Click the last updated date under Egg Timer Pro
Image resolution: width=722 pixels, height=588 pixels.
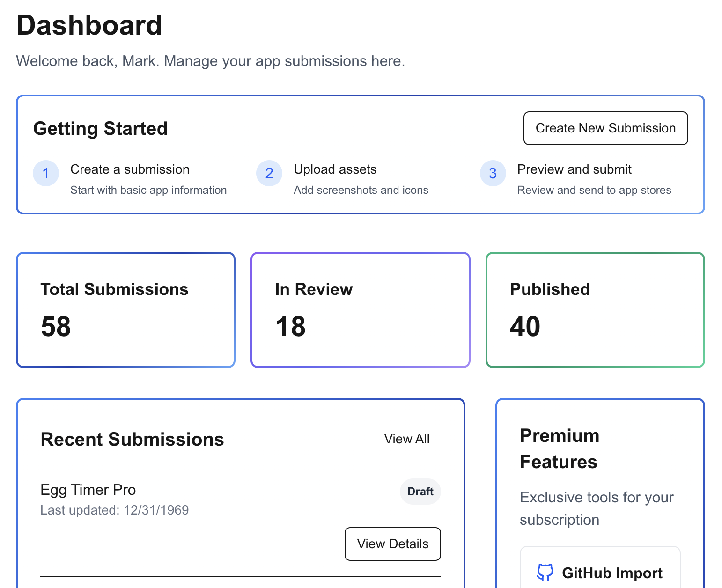[x=114, y=510]
